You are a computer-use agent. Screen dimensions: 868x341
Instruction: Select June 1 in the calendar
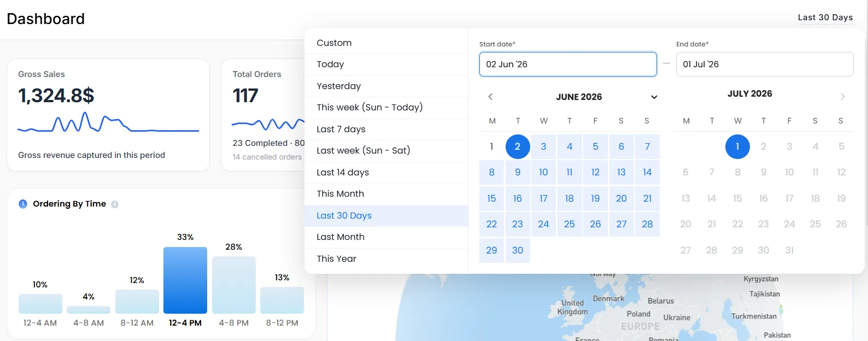coord(491,146)
